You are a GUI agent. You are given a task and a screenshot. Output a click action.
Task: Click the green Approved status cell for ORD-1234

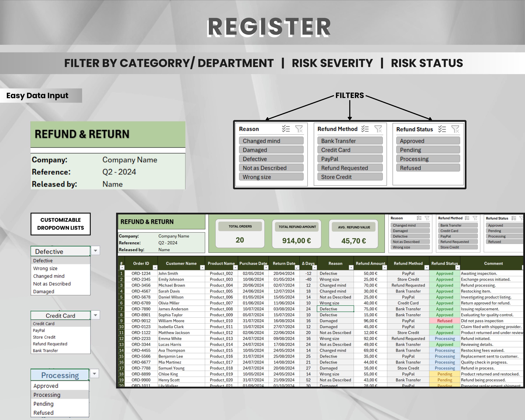(x=444, y=273)
